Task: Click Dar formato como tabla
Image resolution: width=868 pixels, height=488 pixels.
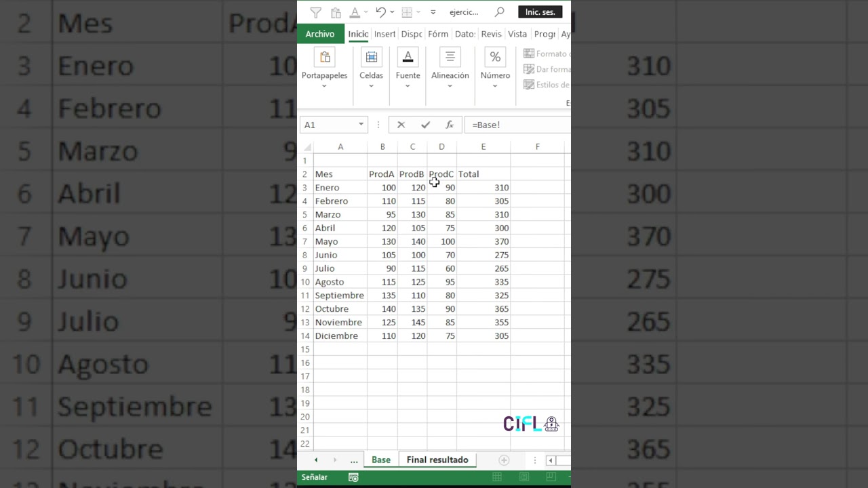Action: (547, 69)
